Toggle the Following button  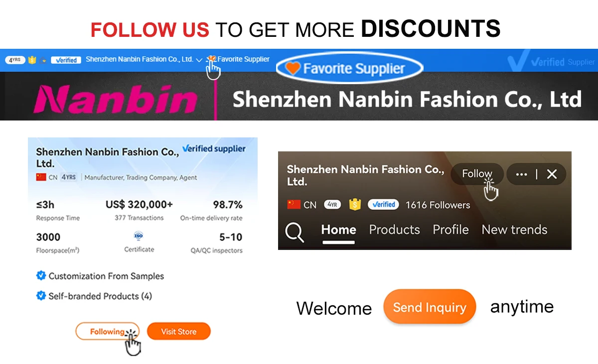point(107,332)
